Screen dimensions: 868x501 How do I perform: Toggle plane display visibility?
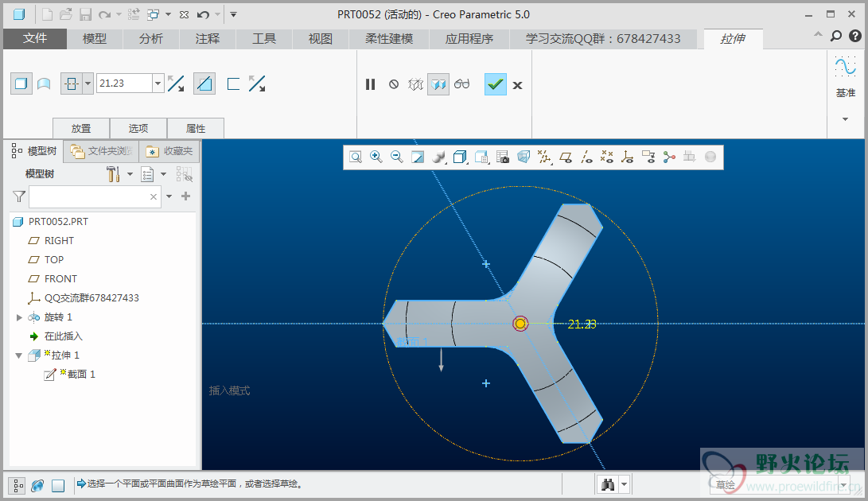pos(565,157)
